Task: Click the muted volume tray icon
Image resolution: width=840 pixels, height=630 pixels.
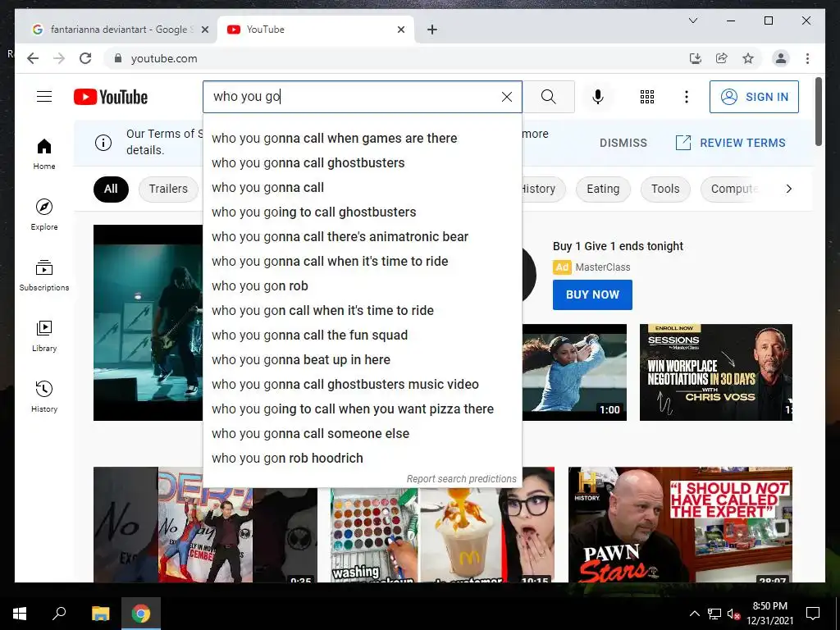Action: coord(733,614)
